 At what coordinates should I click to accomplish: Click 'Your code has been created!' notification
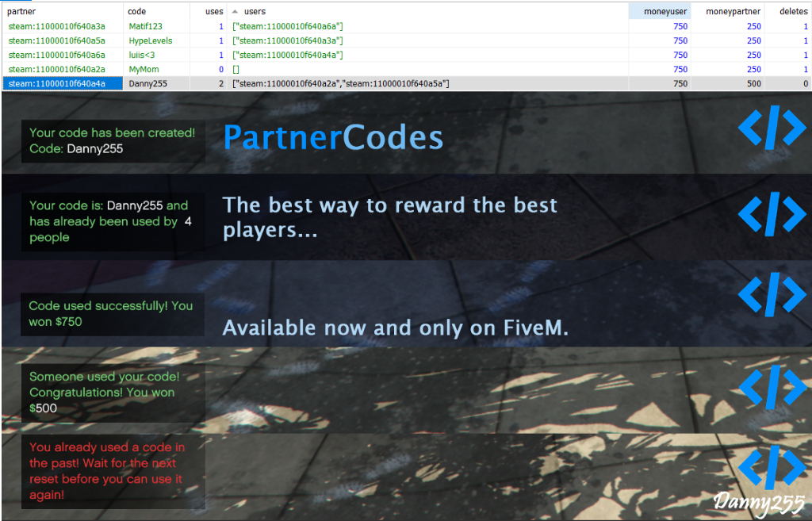pyautogui.click(x=113, y=141)
